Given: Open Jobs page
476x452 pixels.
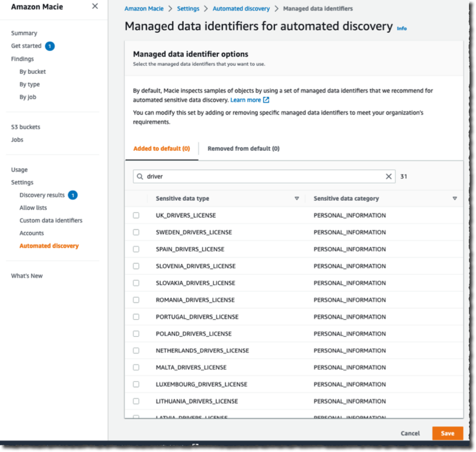Looking at the screenshot, I should click(17, 140).
